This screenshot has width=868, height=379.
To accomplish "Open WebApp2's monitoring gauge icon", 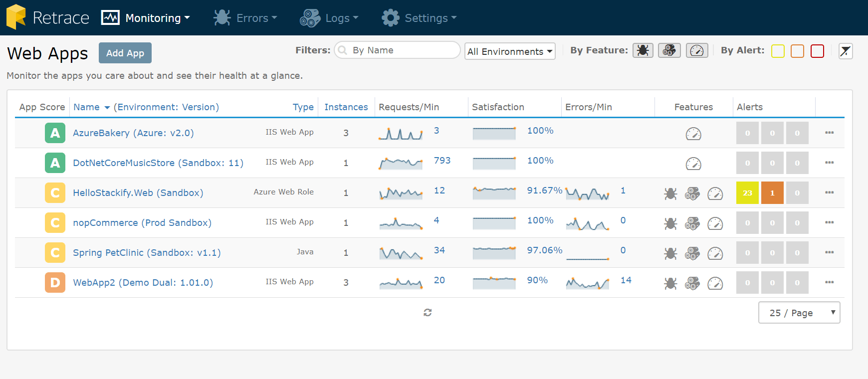I will (x=715, y=283).
